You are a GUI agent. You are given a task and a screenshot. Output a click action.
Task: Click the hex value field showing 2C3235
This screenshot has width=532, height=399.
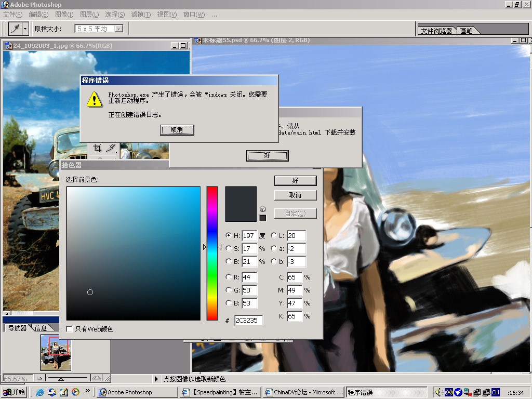pos(248,320)
